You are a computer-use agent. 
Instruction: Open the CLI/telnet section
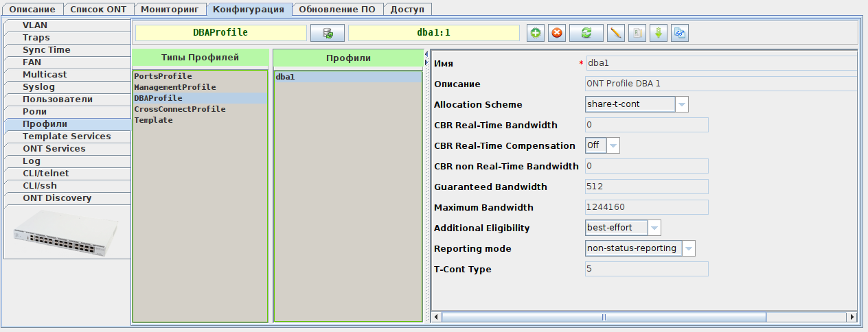tap(67, 174)
